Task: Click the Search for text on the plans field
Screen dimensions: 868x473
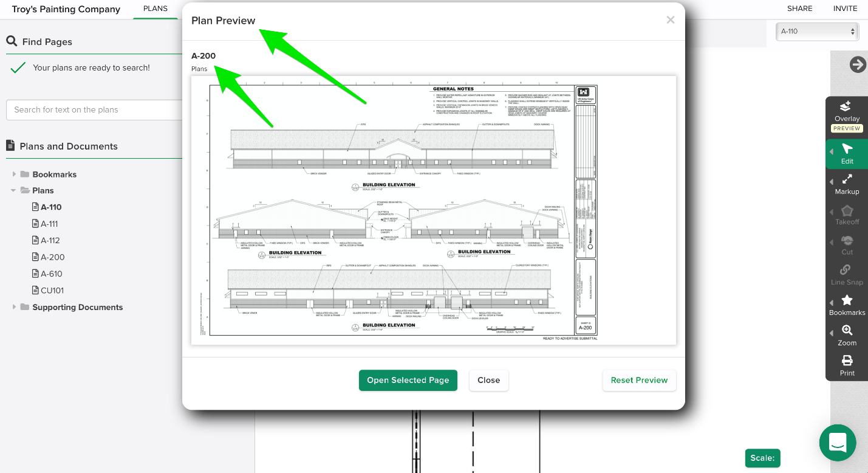Action: coord(94,110)
